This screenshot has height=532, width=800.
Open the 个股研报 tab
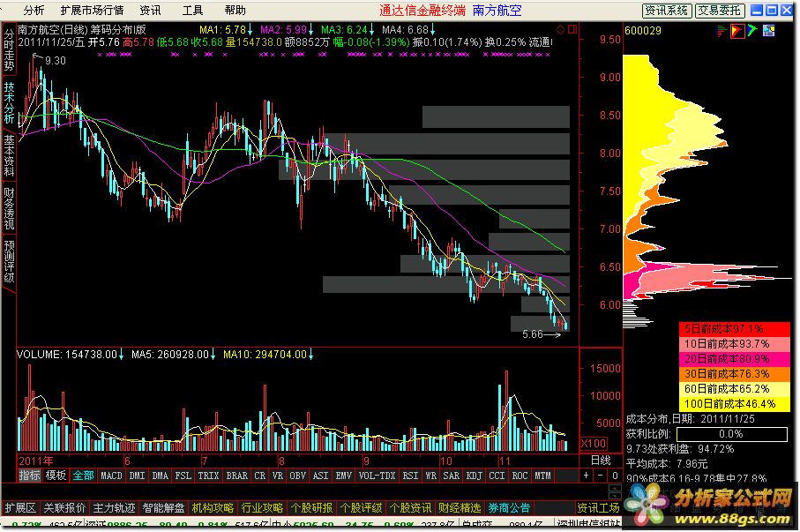pos(311,508)
